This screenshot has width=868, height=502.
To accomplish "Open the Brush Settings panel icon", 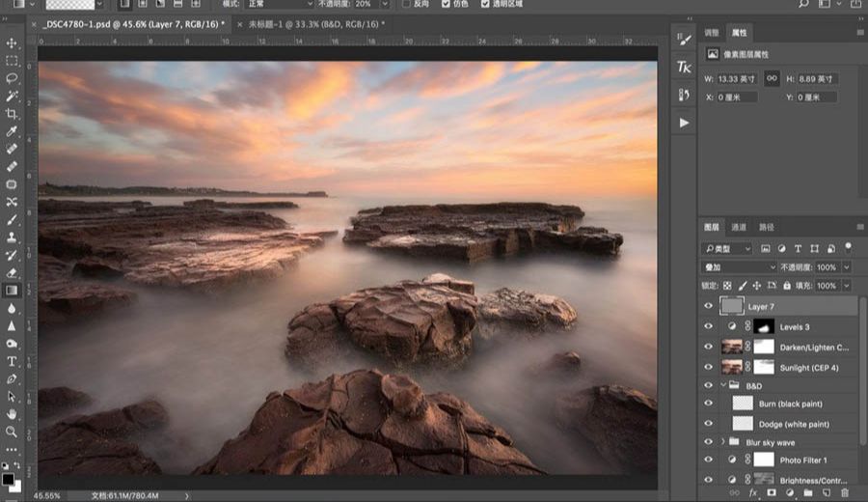I will click(x=684, y=40).
